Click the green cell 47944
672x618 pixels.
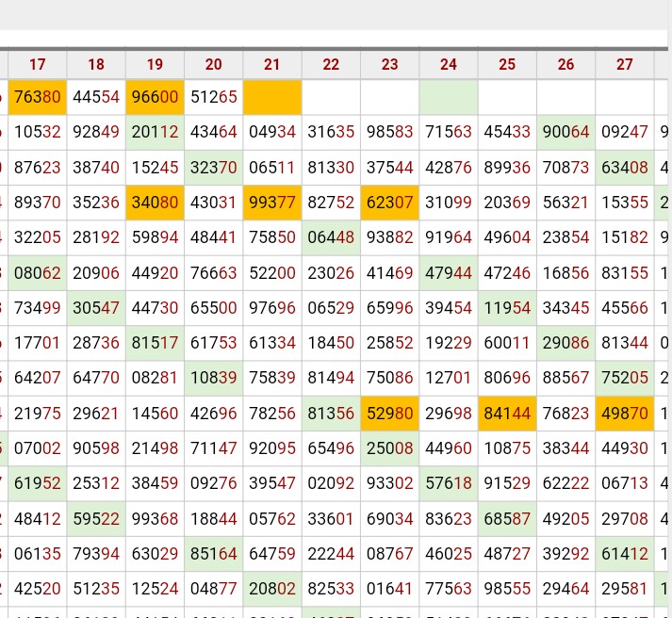(449, 273)
